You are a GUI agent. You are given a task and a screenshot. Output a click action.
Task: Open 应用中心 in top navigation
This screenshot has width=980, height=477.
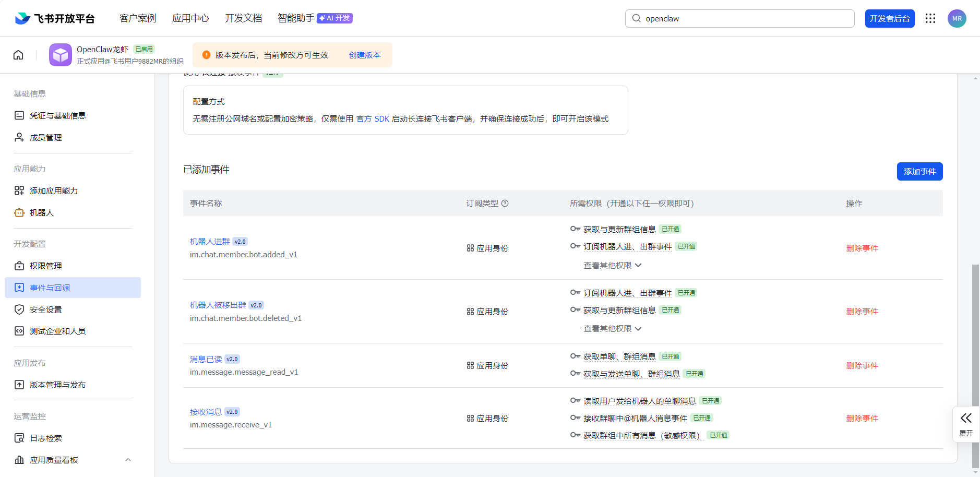[190, 18]
